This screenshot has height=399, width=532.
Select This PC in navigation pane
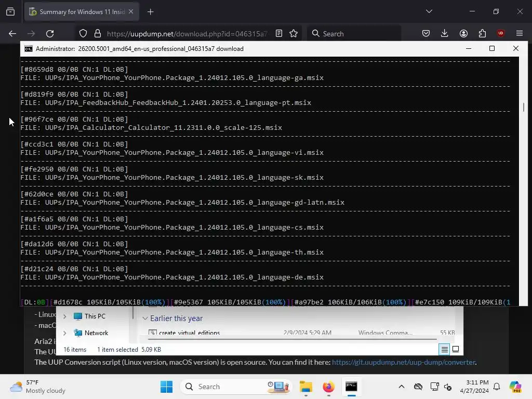pyautogui.click(x=90, y=316)
